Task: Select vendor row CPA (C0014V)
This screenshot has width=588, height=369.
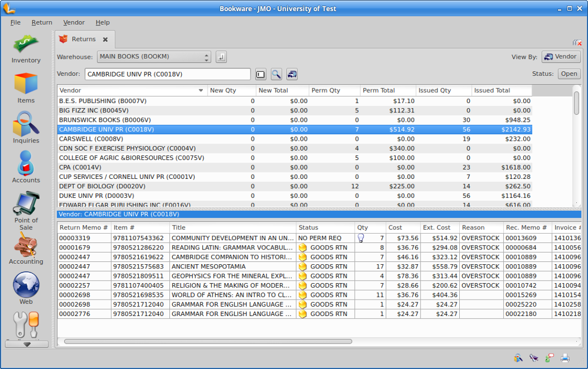Action: click(x=295, y=167)
